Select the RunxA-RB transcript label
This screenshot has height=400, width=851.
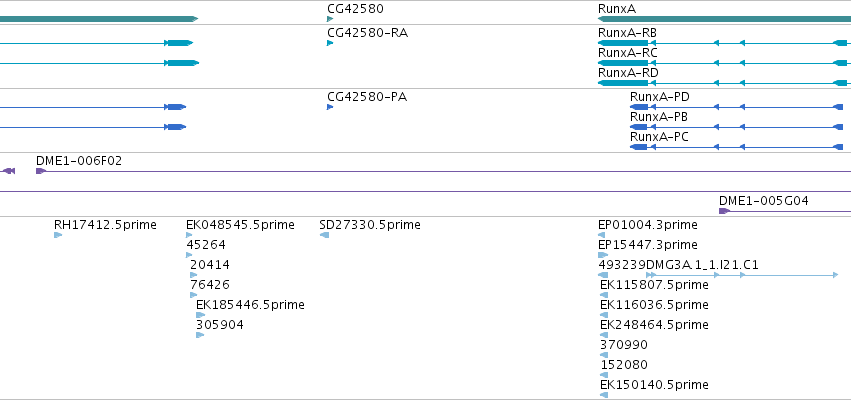(627, 33)
